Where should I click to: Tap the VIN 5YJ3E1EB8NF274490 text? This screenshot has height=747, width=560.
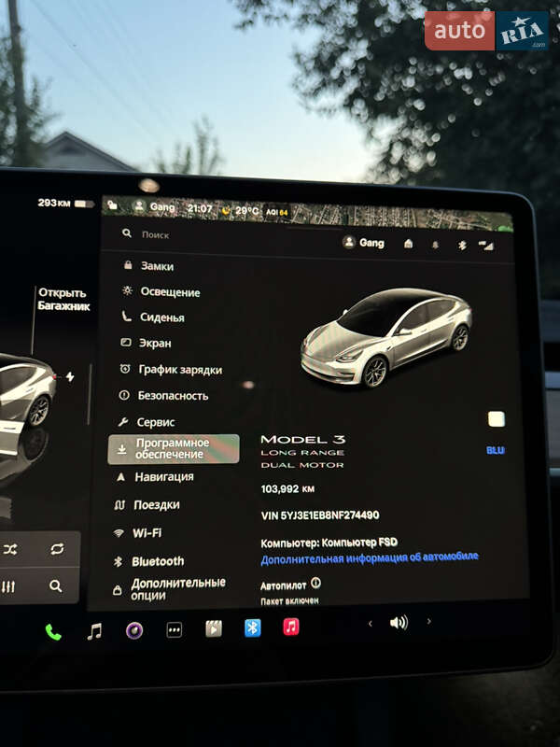320,515
